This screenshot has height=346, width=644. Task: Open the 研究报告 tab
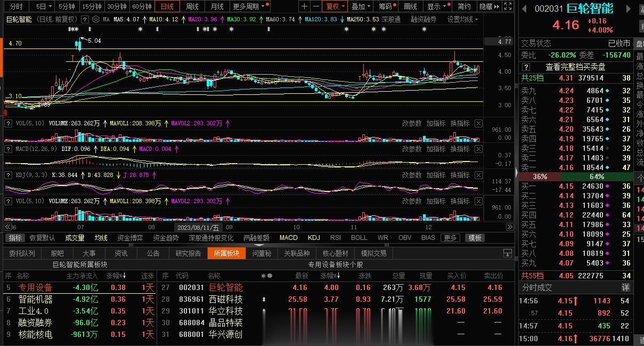coord(188,253)
